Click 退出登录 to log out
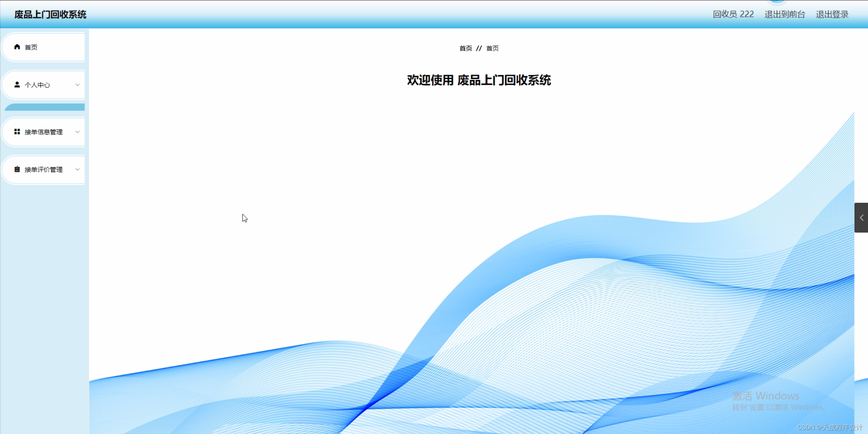 (832, 14)
